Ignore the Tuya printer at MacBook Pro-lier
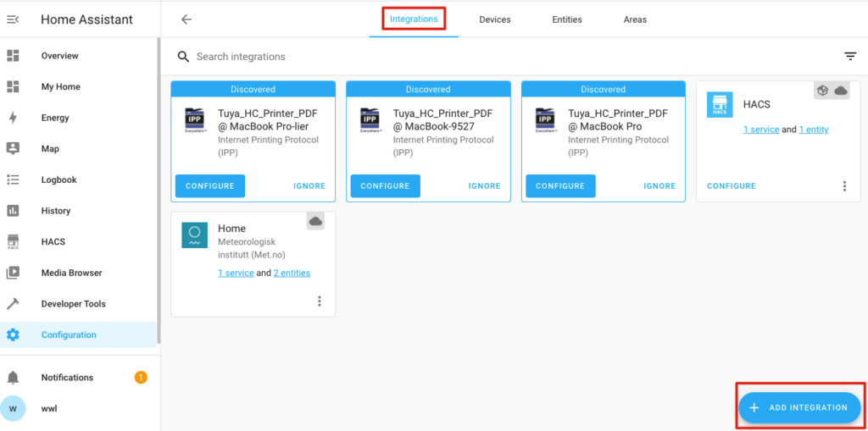This screenshot has height=431, width=868. coord(309,186)
